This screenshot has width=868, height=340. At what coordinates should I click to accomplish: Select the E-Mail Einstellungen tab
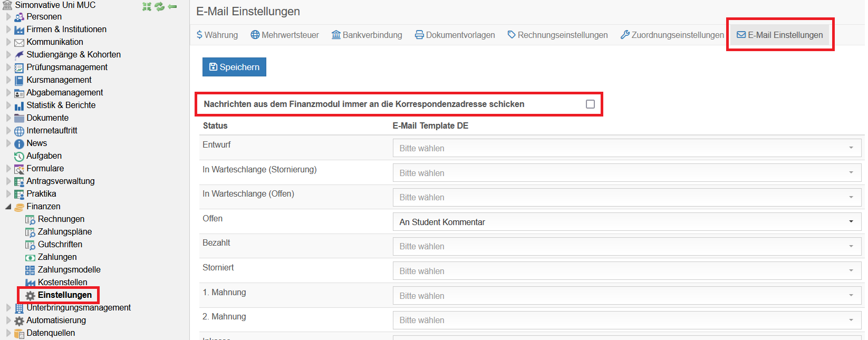click(x=780, y=35)
